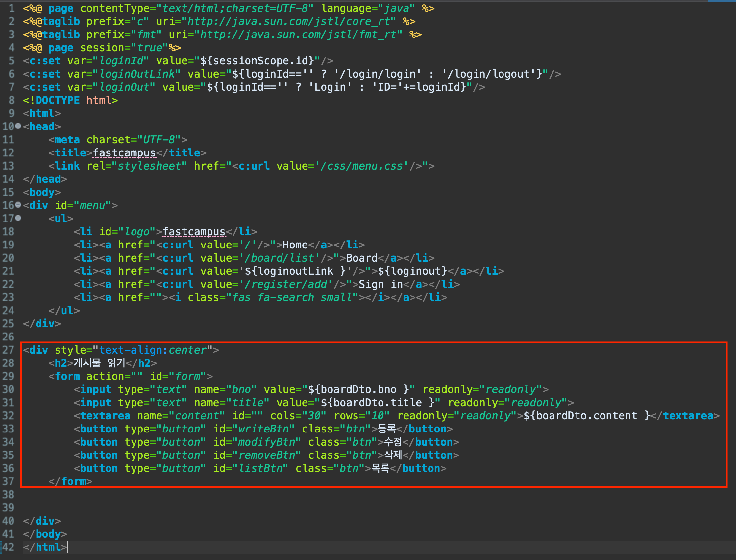
Task: Click 'Sign in' text on line 22
Action: pos(380,284)
